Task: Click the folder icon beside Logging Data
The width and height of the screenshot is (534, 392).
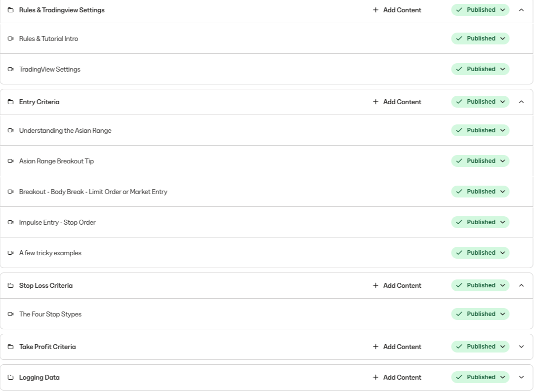Action: 10,377
